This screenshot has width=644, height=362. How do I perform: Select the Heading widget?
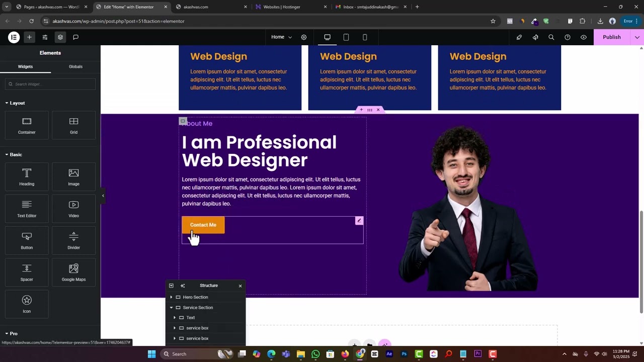tap(27, 177)
